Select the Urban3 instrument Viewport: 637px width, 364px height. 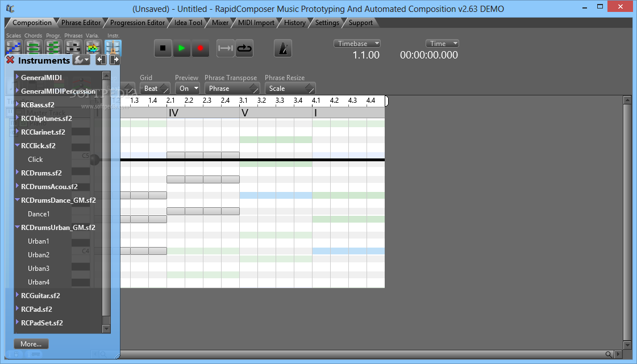39,268
